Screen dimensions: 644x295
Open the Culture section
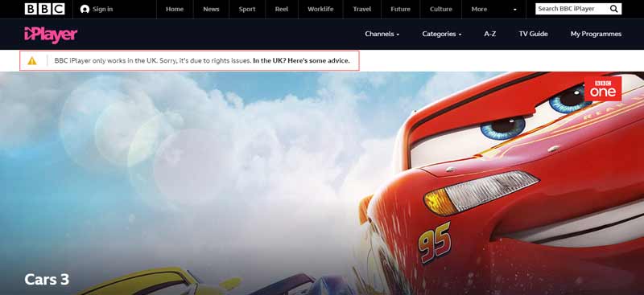click(x=441, y=9)
